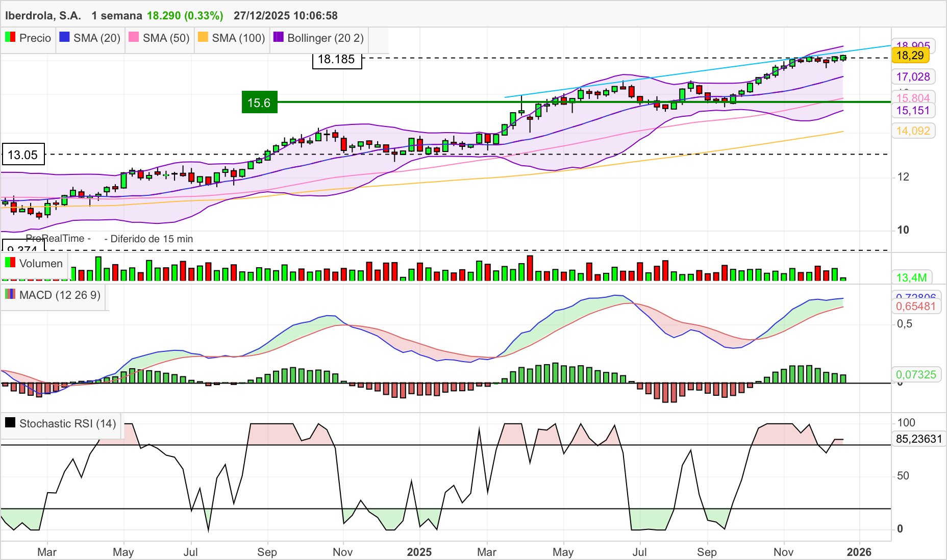The image size is (947, 560).
Task: Click the 15,804 SMA 50 value tag
Action: (x=913, y=97)
